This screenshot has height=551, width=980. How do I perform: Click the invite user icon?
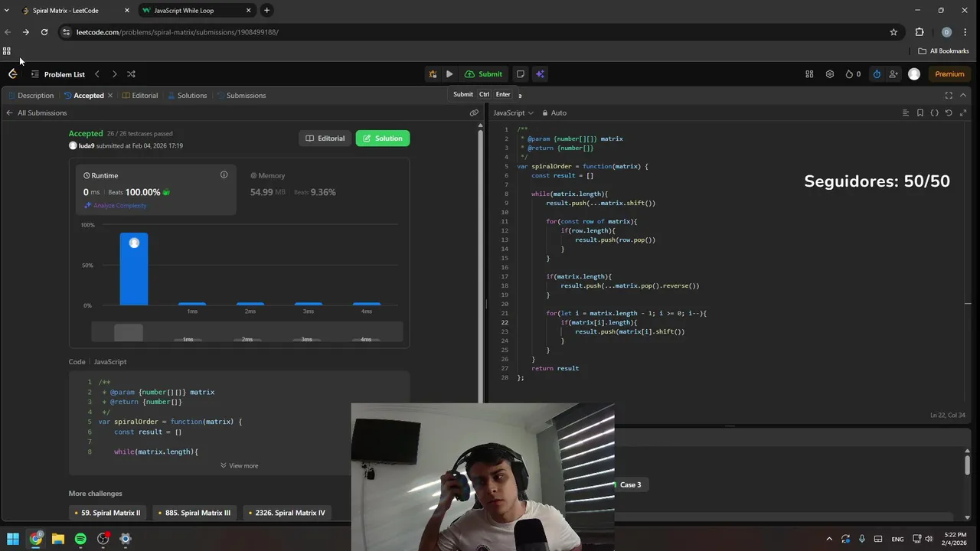coord(893,74)
